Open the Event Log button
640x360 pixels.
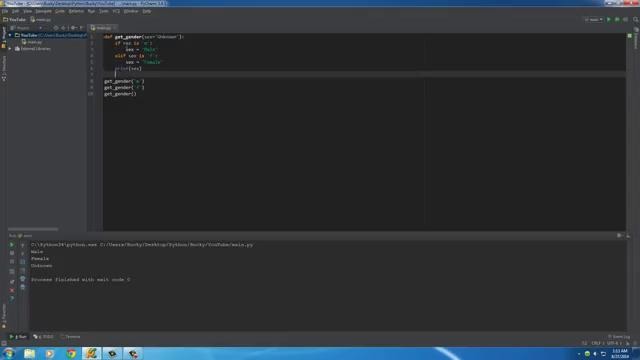pyautogui.click(x=619, y=337)
